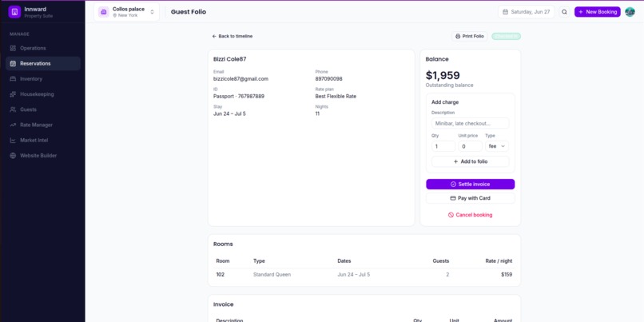Open the Saturday, Jun 27 date picker

point(526,12)
